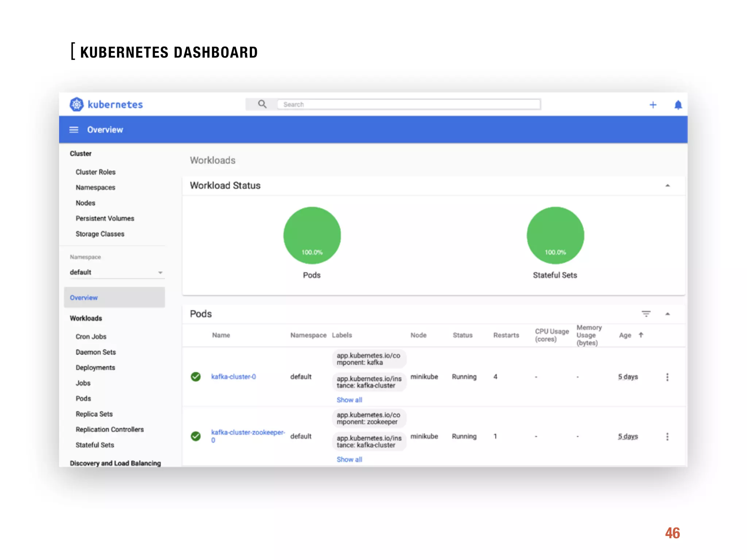Click Show all labels for kafka-cluster-zookeeper-0
This screenshot has width=747, height=560.
[x=349, y=459]
